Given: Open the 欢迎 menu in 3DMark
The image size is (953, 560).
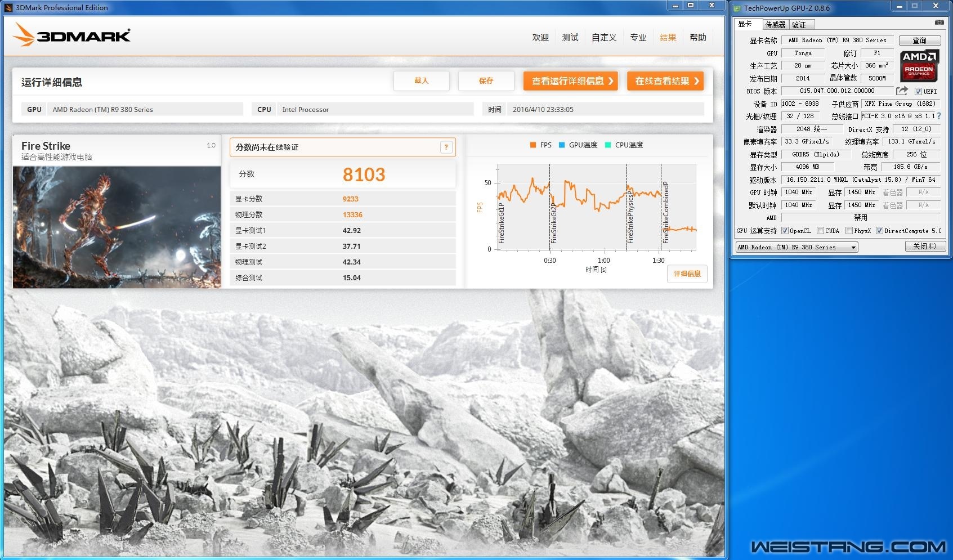Looking at the screenshot, I should [540, 37].
